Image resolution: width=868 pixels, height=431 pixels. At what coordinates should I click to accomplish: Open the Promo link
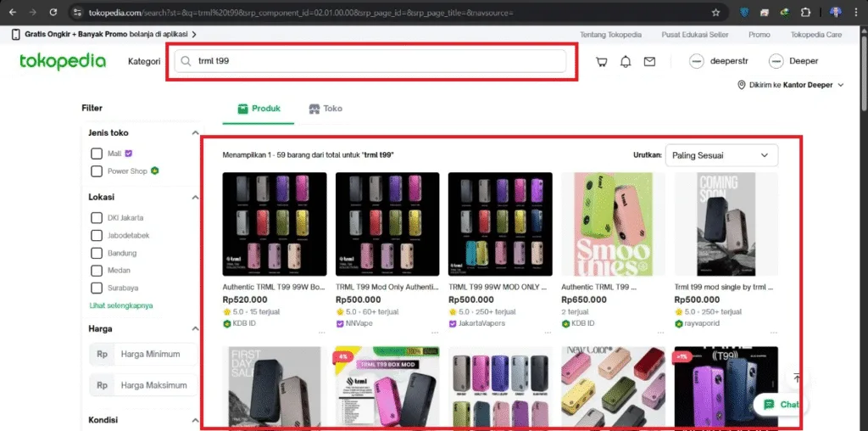point(759,34)
